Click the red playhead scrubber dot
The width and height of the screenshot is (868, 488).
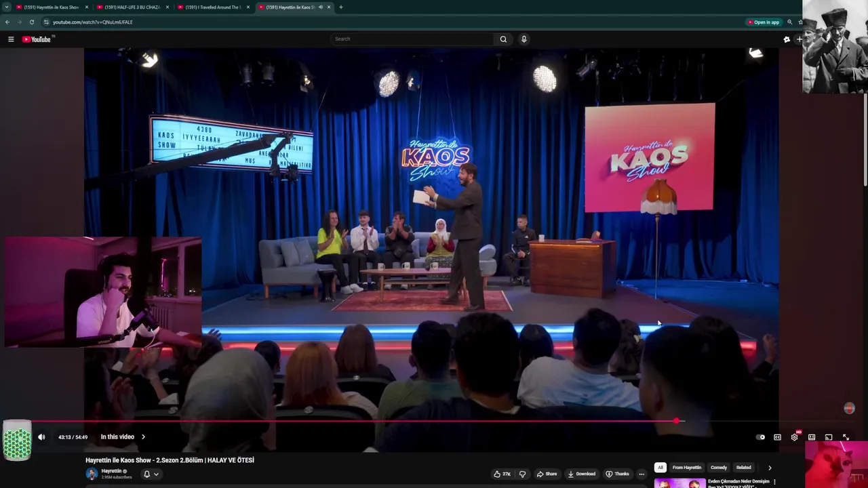tap(676, 421)
